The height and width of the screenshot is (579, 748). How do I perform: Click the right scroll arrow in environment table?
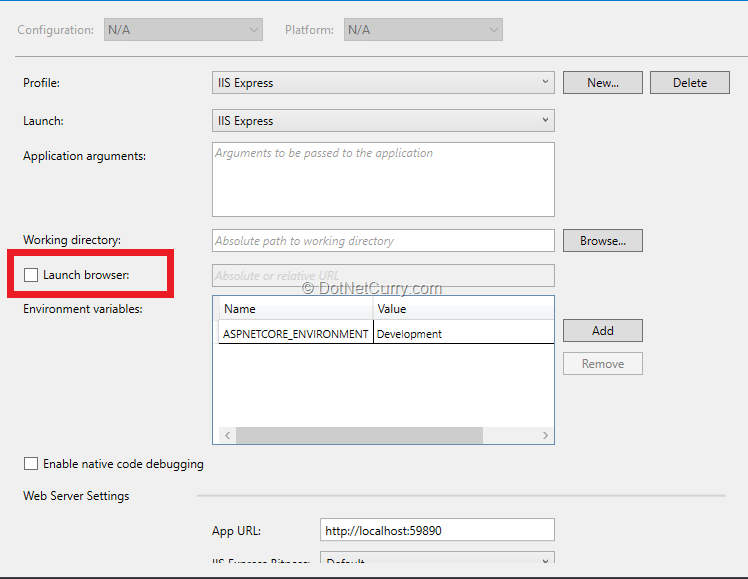545,435
